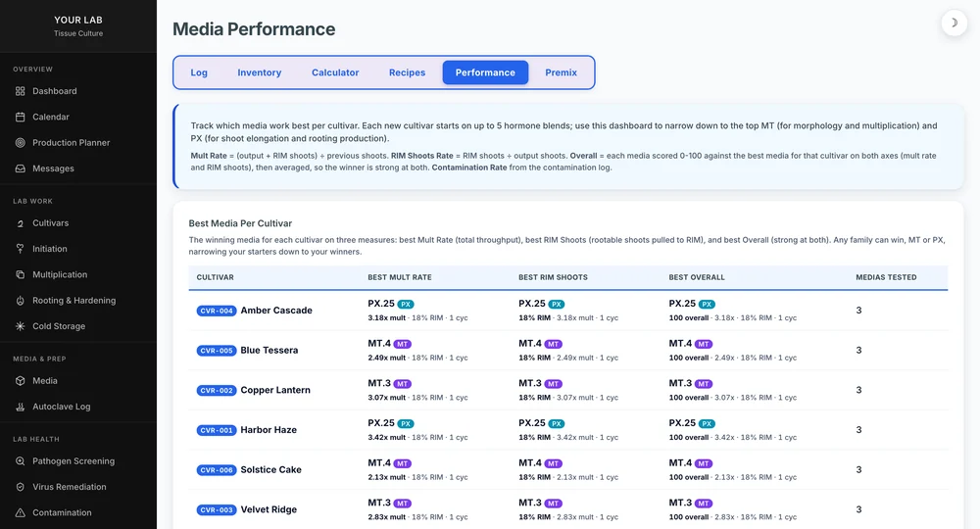Click the Contamination warning triangle icon

click(20, 512)
